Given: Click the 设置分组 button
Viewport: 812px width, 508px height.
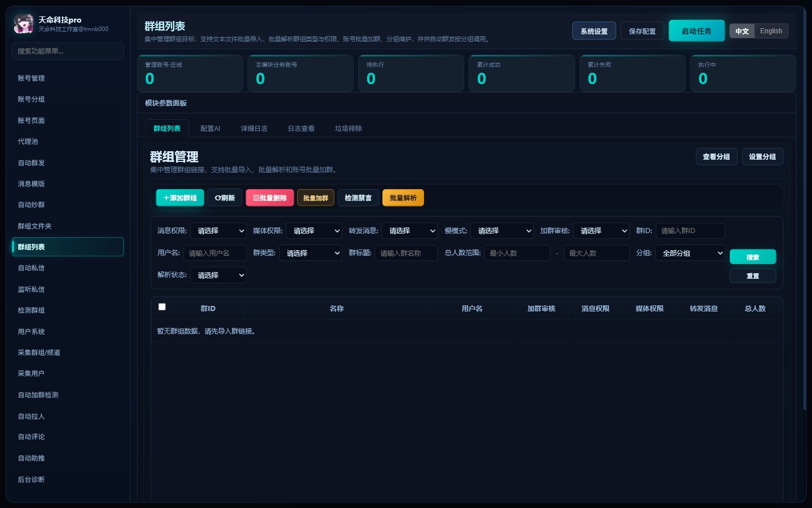Looking at the screenshot, I should (x=762, y=157).
